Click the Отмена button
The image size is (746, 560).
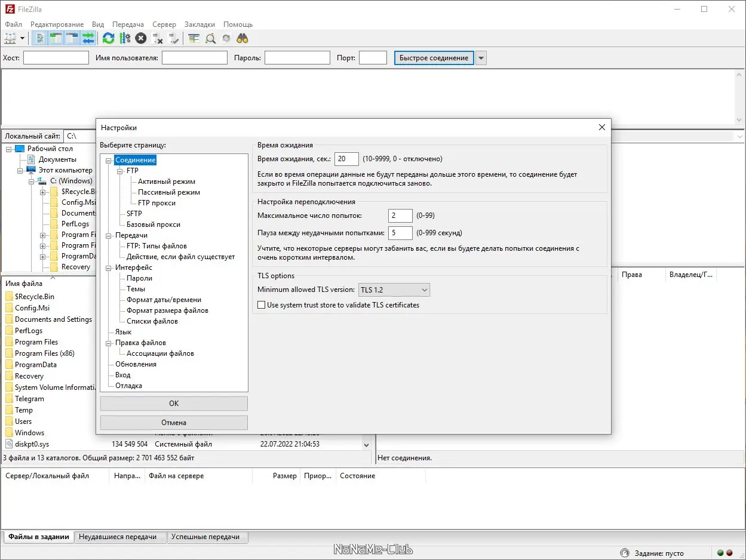pyautogui.click(x=174, y=423)
